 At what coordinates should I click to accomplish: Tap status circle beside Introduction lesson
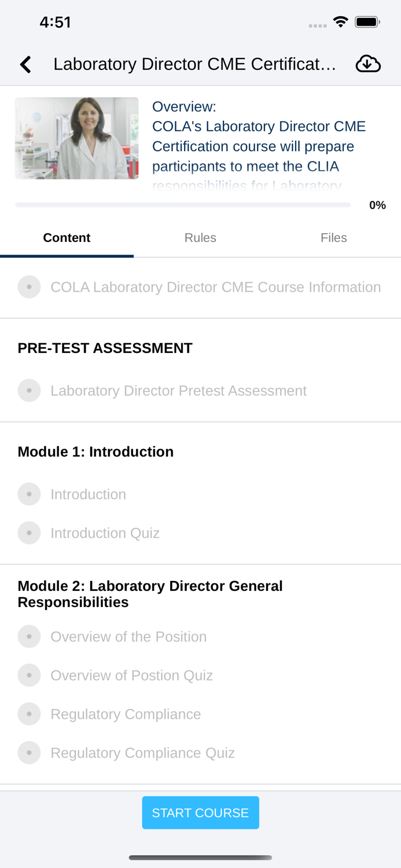(29, 494)
